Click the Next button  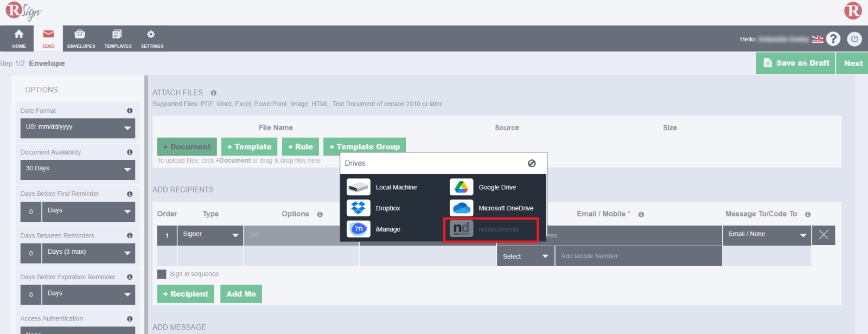pyautogui.click(x=852, y=63)
